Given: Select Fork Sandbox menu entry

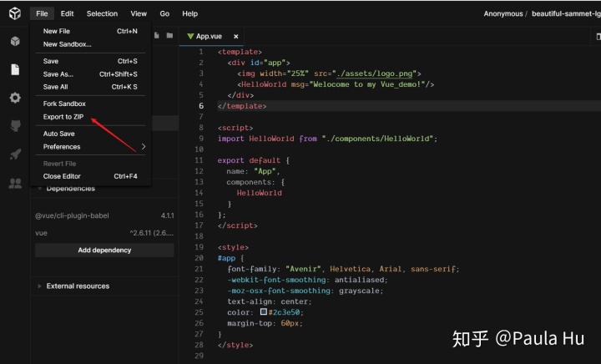Looking at the screenshot, I should pos(90,104).
